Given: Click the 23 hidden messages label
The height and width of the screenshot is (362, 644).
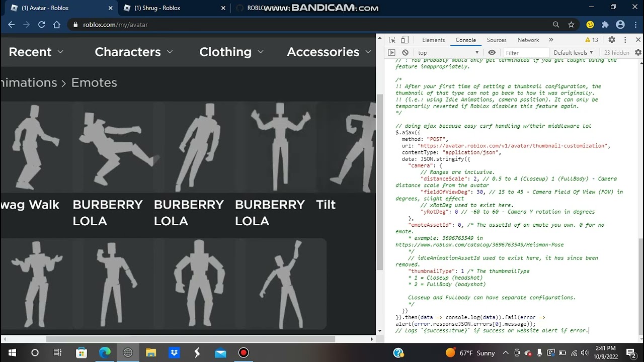Looking at the screenshot, I should pyautogui.click(x=617, y=53).
